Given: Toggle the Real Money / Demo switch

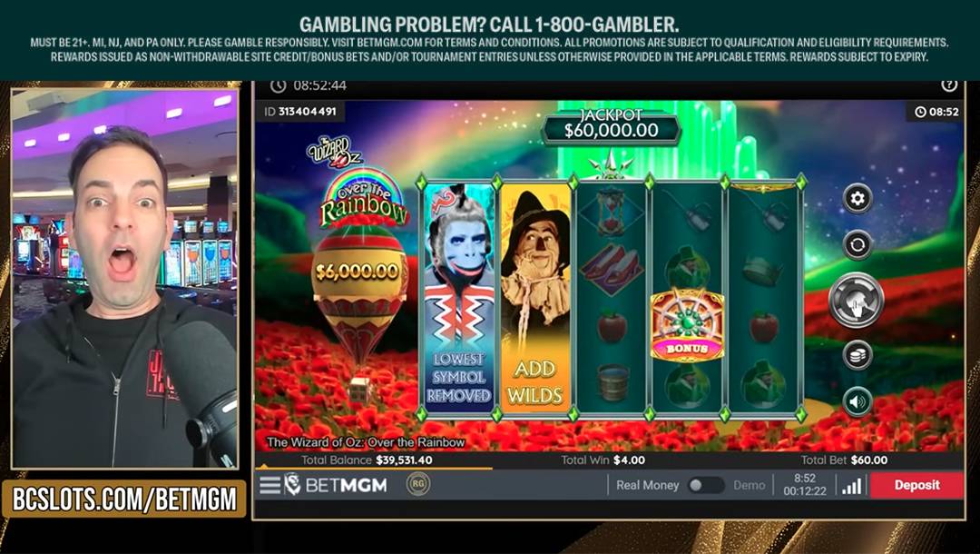Looking at the screenshot, I should tap(705, 485).
